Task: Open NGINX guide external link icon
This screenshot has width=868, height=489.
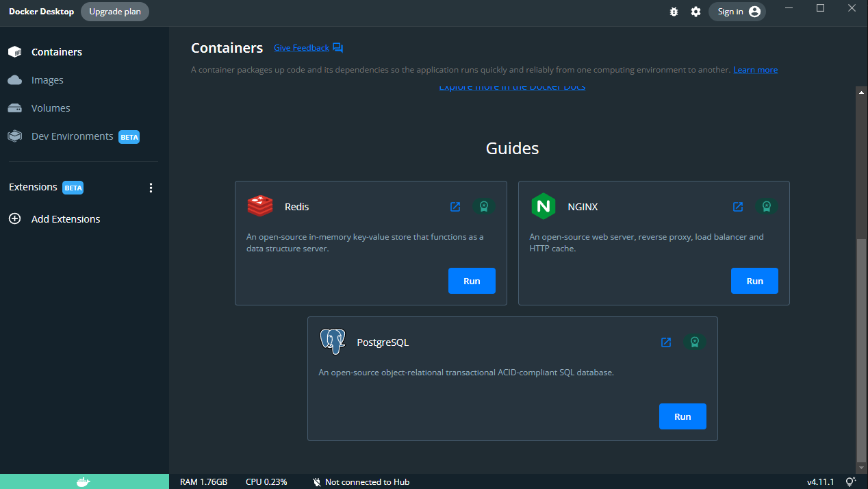Action: [x=738, y=207]
